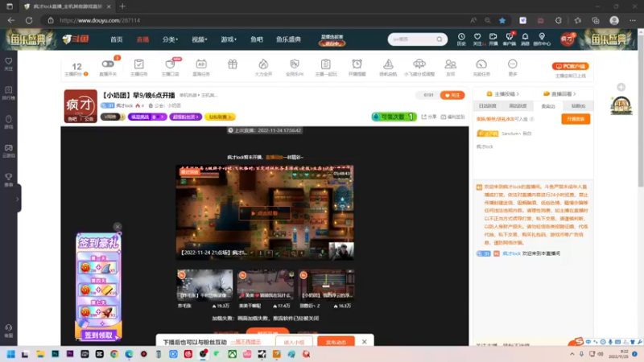Click the Sm search input field
The height and width of the screenshot is (362, 644).
click(412, 39)
